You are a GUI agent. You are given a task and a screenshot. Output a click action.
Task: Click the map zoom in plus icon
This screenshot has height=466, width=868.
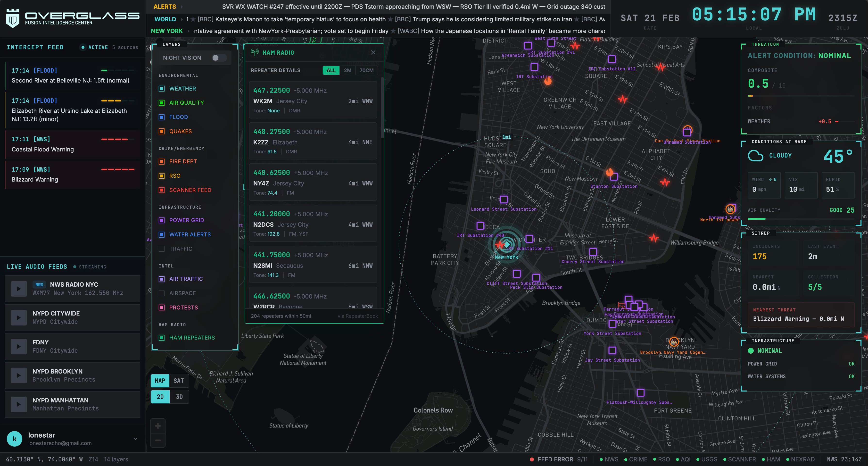(x=158, y=426)
